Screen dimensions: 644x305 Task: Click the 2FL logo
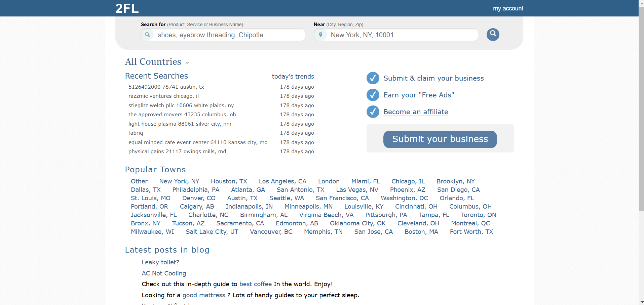127,8
